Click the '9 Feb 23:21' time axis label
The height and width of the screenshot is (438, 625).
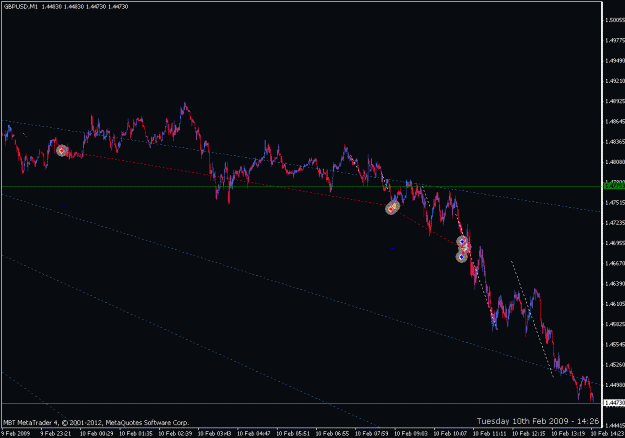[x=56, y=434]
